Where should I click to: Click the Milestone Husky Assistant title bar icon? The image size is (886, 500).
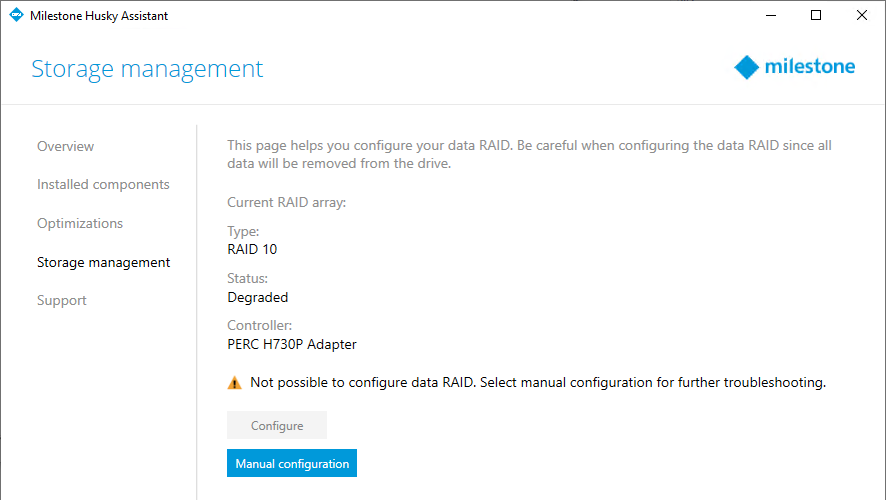15,16
